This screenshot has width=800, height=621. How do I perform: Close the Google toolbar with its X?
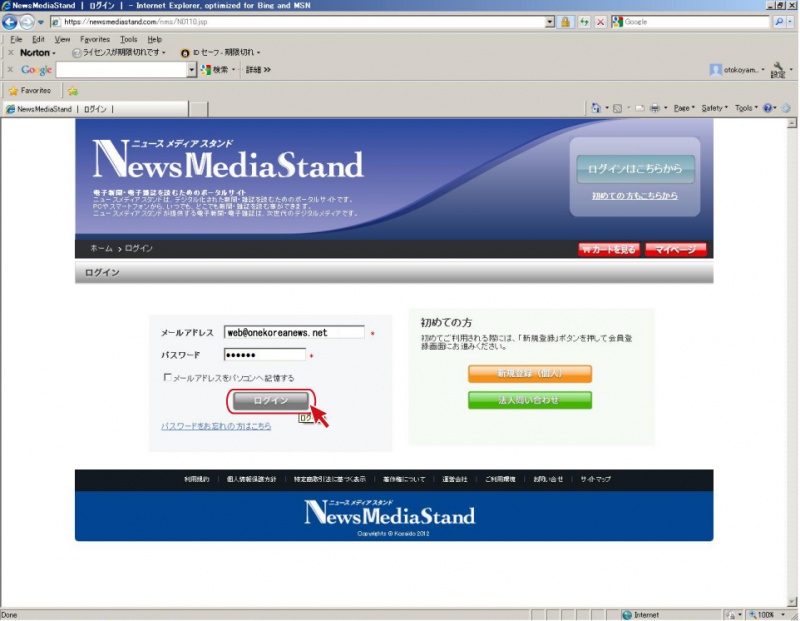tap(11, 69)
